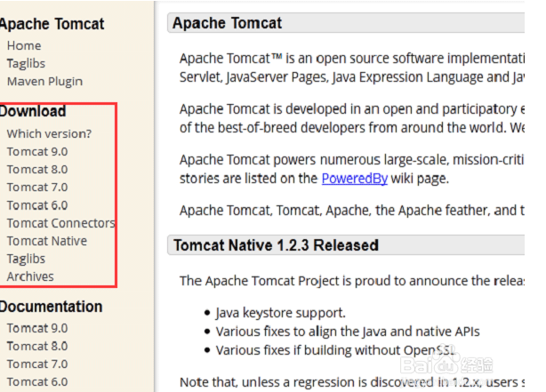
Task: Click the Documentation sidebar heading
Action: click(x=52, y=307)
